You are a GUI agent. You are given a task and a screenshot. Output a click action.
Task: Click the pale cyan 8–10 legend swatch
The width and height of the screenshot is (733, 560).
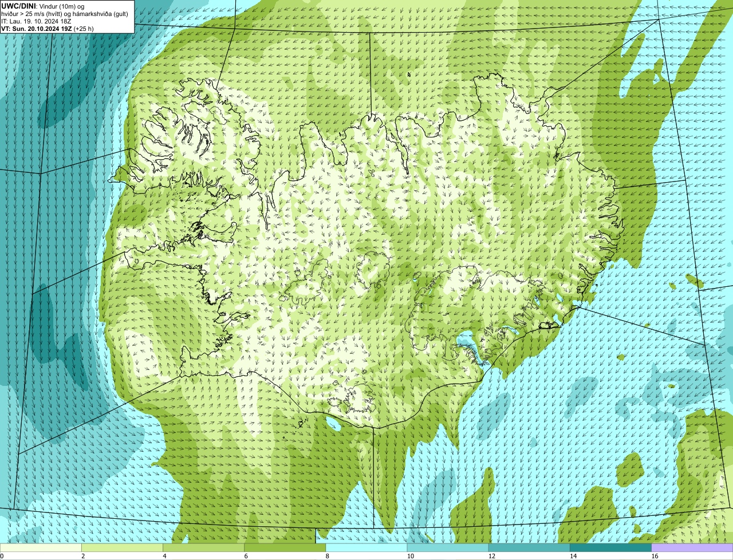coord(366,547)
